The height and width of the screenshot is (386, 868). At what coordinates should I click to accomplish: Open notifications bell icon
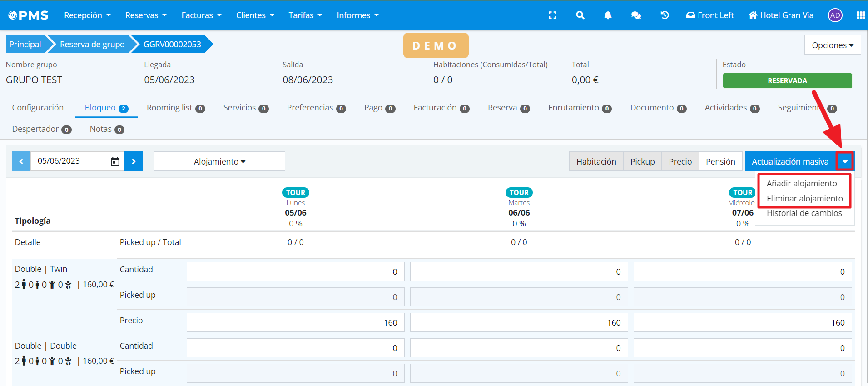(x=608, y=15)
